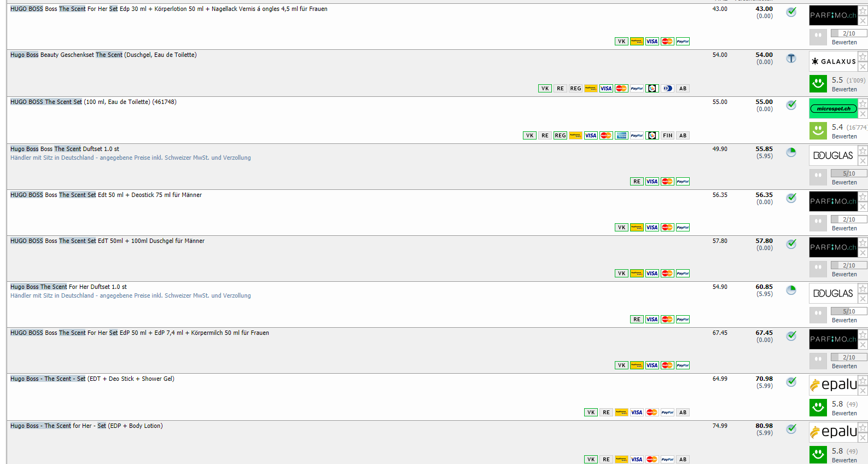This screenshot has width=868, height=464.
Task: Click the microspot.ch shop logo
Action: (833, 108)
